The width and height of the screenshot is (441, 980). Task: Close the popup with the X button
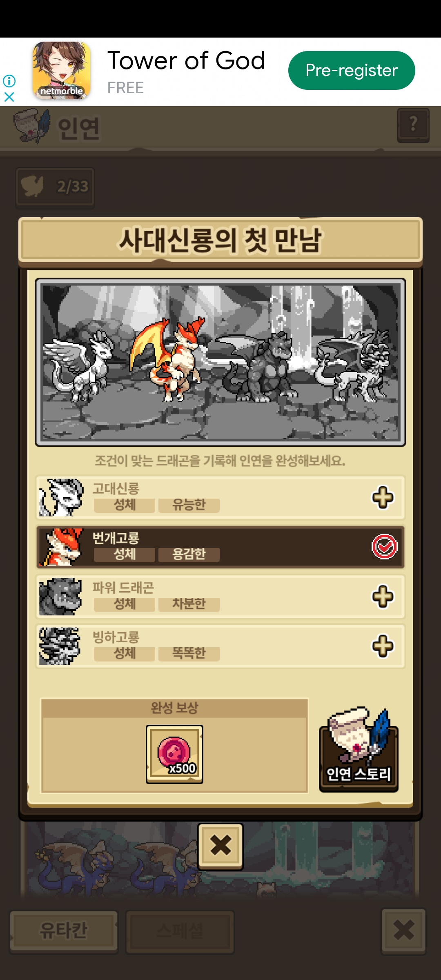(220, 846)
